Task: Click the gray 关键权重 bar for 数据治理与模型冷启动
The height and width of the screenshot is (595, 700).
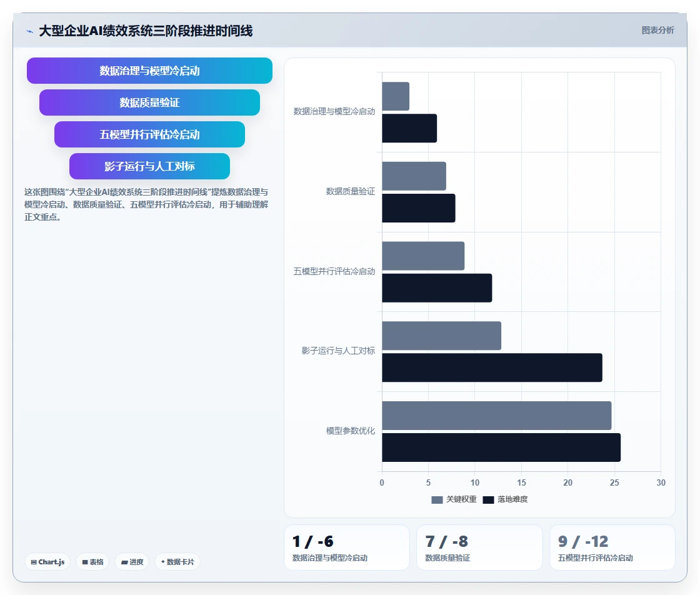Action: 396,96
